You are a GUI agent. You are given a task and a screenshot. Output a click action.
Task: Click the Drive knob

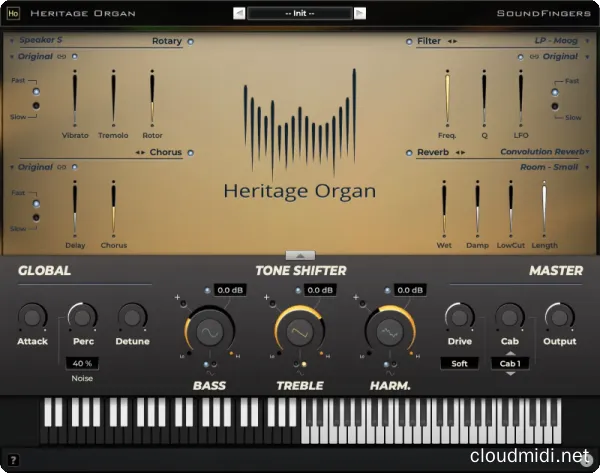(460, 317)
